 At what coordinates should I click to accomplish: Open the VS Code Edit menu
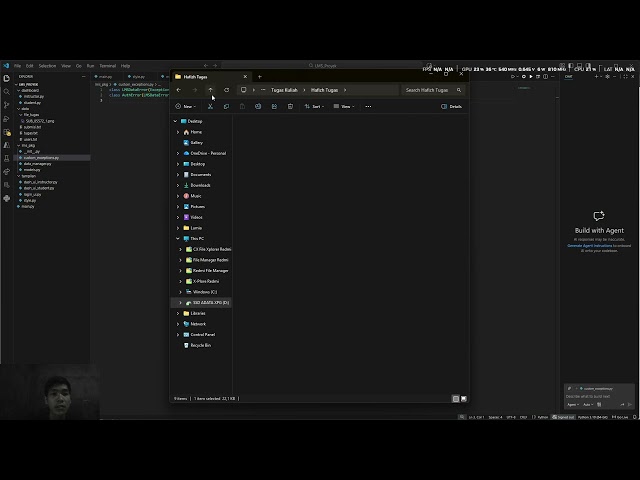30,66
